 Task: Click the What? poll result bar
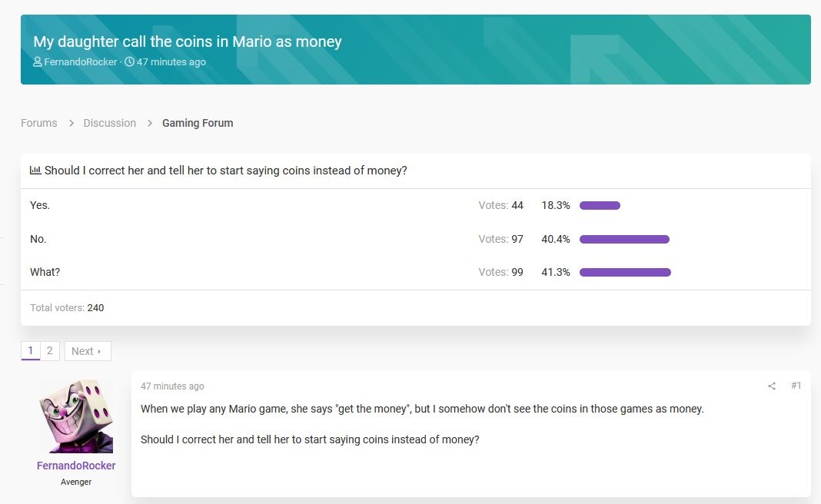tap(625, 273)
